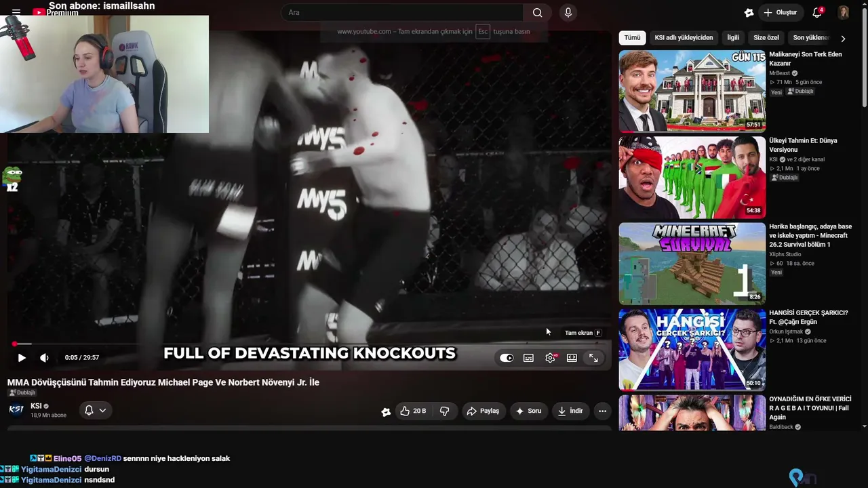Switch to theater mode view

point(572,358)
